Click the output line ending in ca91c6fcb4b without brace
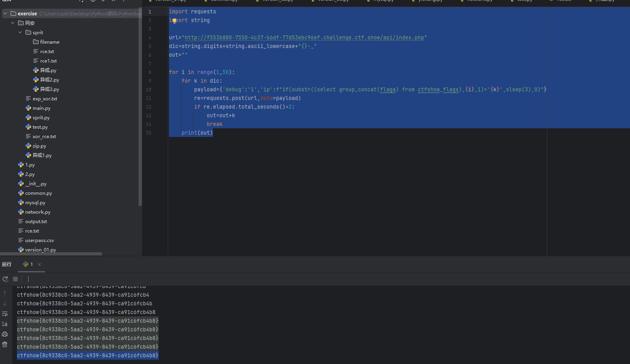The width and height of the screenshot is (630, 364). pos(85,304)
